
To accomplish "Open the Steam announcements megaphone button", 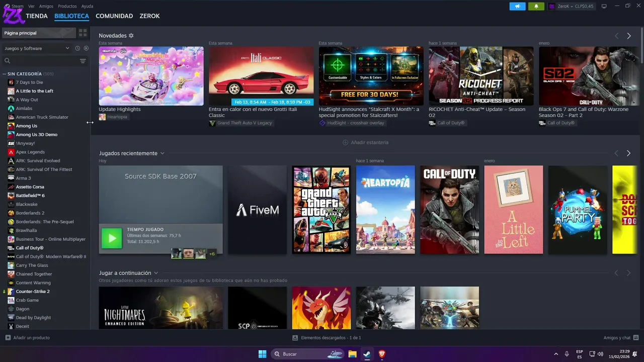I will (517, 6).
